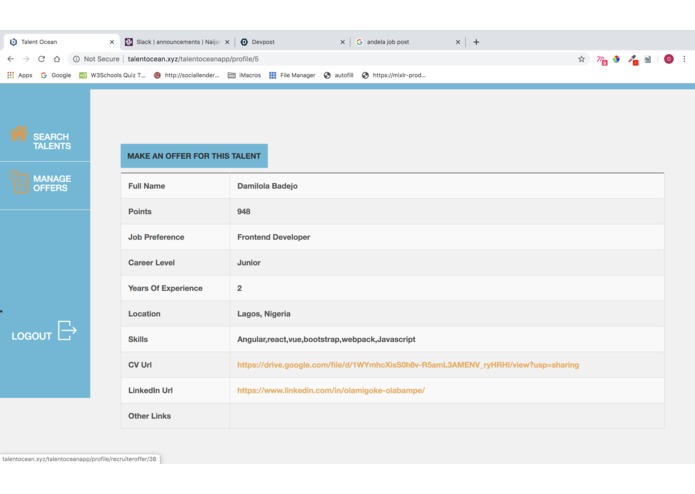Select the Junior career level value
The height and width of the screenshot is (494, 695).
pyautogui.click(x=249, y=263)
